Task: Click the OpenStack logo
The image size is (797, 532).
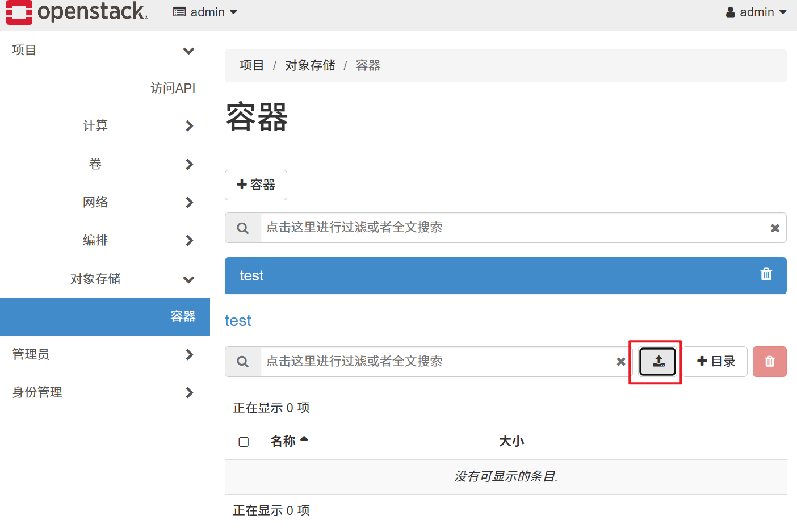Action: [x=77, y=12]
